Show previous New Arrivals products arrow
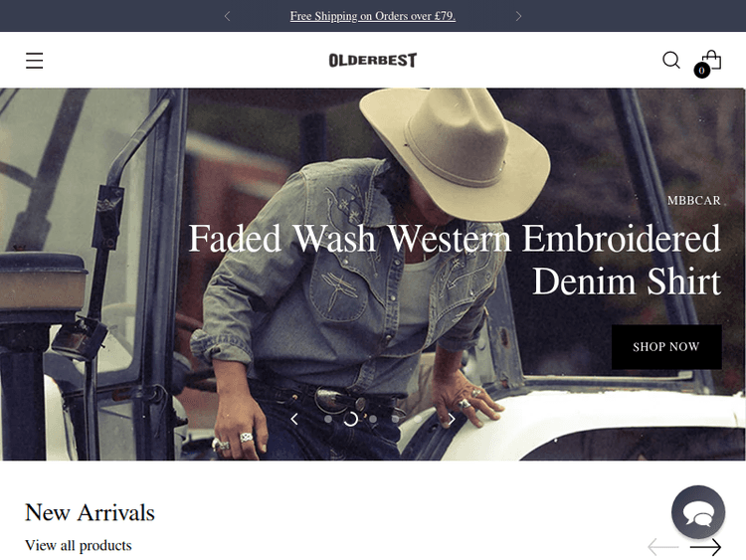Viewport: 746px width, 560px height. [663, 547]
